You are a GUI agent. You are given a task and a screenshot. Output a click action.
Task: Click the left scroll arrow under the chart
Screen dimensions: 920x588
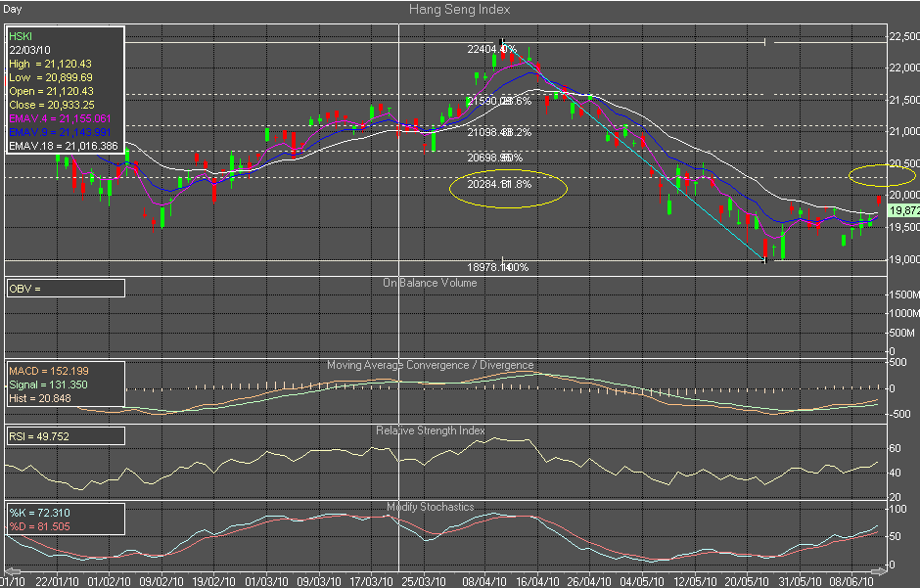[x=13, y=571]
